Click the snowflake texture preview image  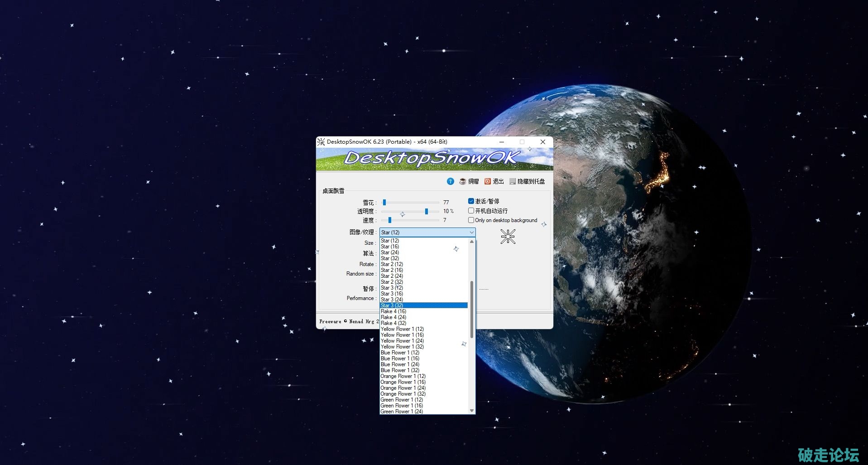(x=508, y=237)
